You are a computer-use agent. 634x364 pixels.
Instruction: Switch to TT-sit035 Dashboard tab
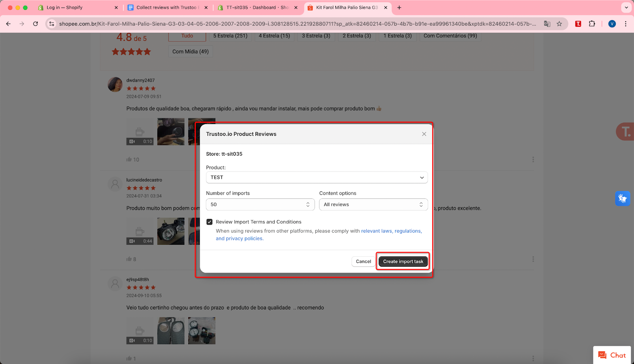pos(257,8)
